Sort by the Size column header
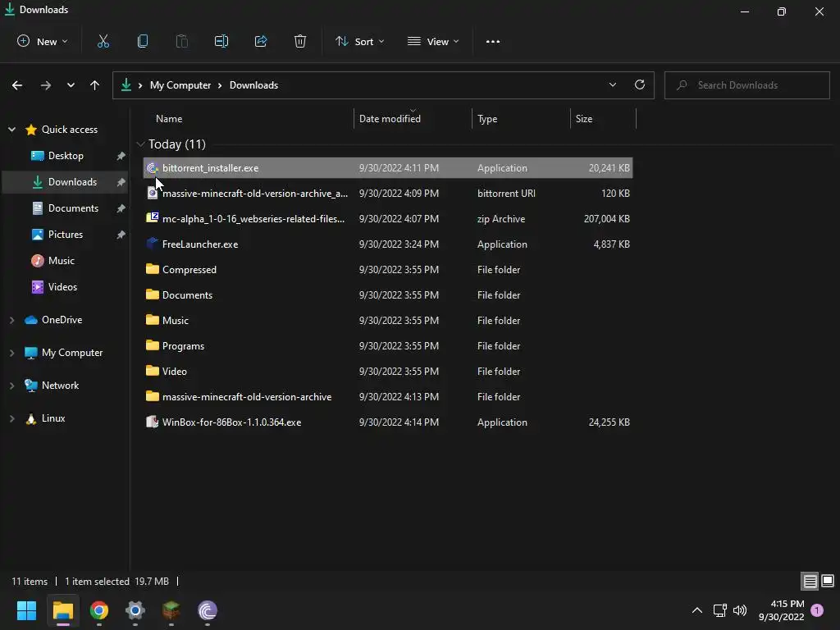Viewport: 840px width, 630px height. click(x=584, y=119)
